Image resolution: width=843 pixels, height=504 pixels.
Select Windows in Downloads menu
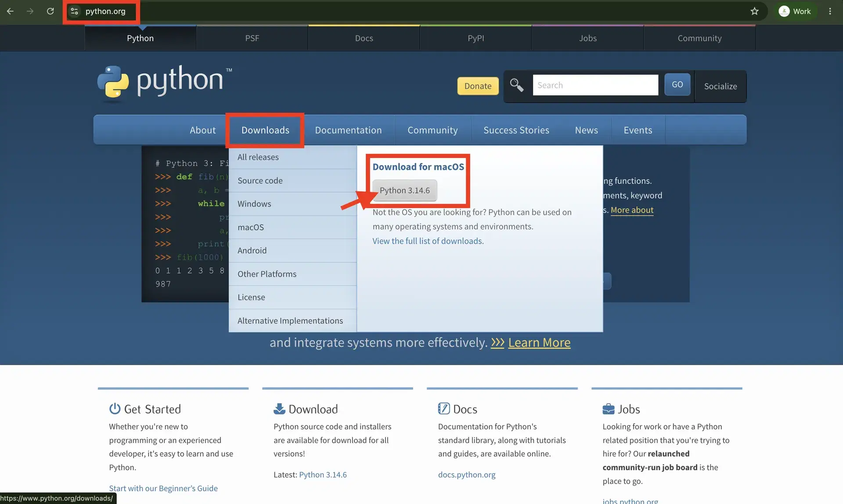(292, 204)
